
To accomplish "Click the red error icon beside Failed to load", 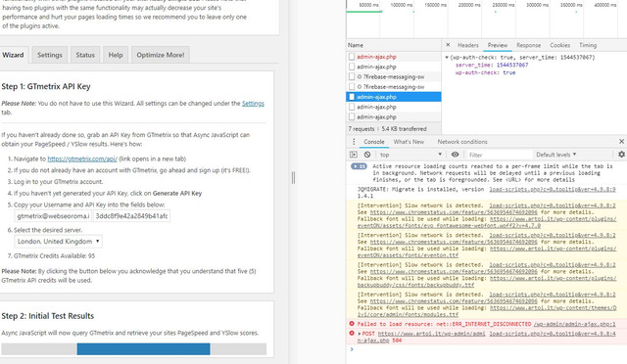I will click(x=352, y=323).
